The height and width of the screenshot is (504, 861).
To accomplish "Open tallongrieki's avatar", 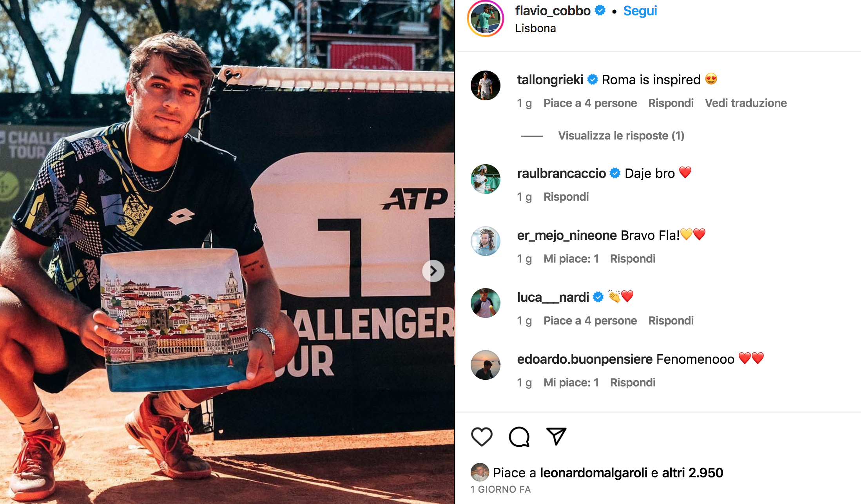I will [486, 85].
